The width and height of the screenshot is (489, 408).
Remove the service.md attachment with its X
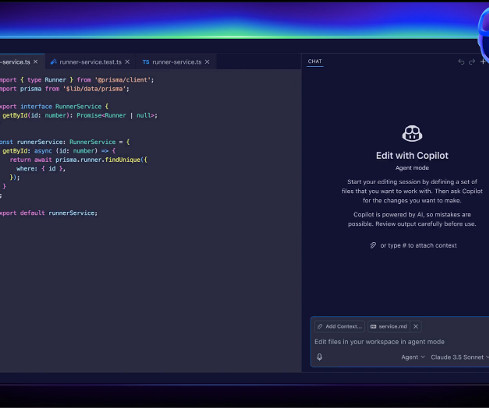(416, 326)
